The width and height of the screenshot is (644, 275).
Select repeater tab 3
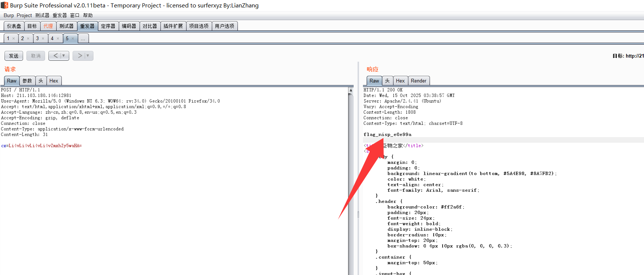[37, 38]
